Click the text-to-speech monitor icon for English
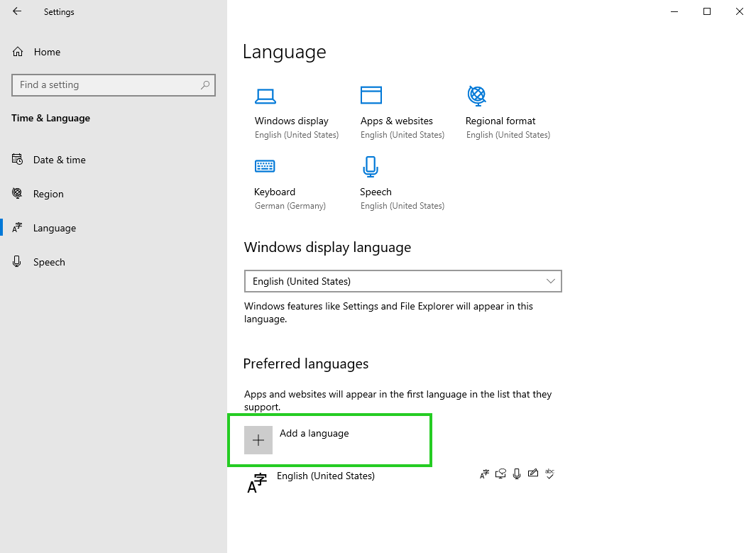Image resolution: width=756 pixels, height=553 pixels. 501,473
